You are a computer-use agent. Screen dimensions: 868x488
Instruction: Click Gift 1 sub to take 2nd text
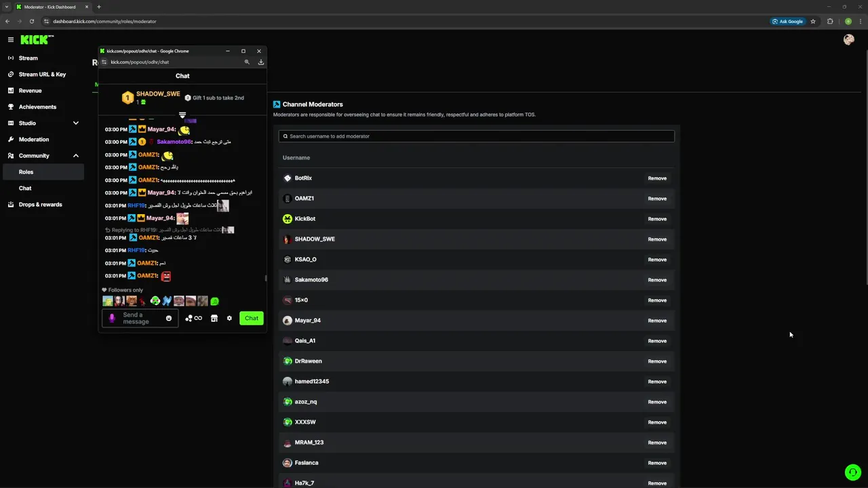pyautogui.click(x=218, y=98)
